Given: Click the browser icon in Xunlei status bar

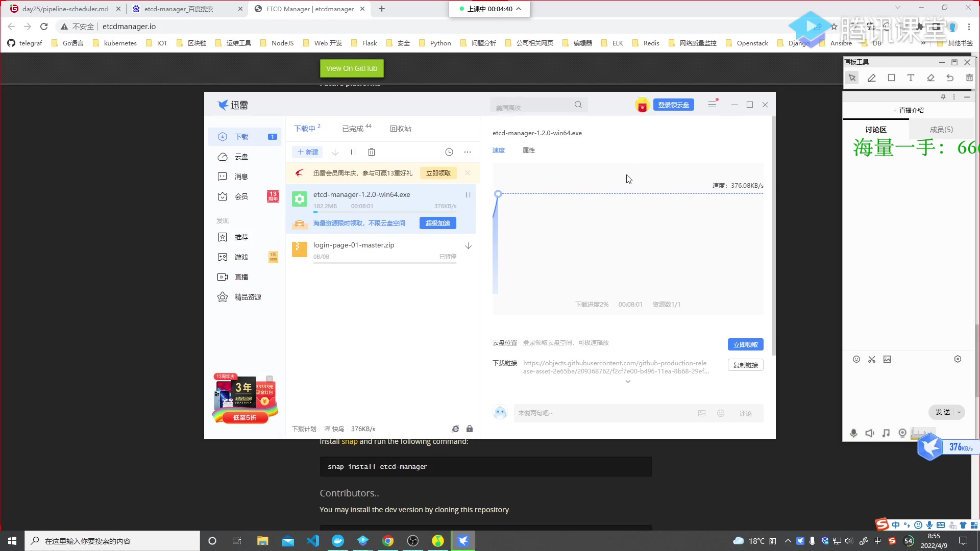Looking at the screenshot, I should click(455, 429).
